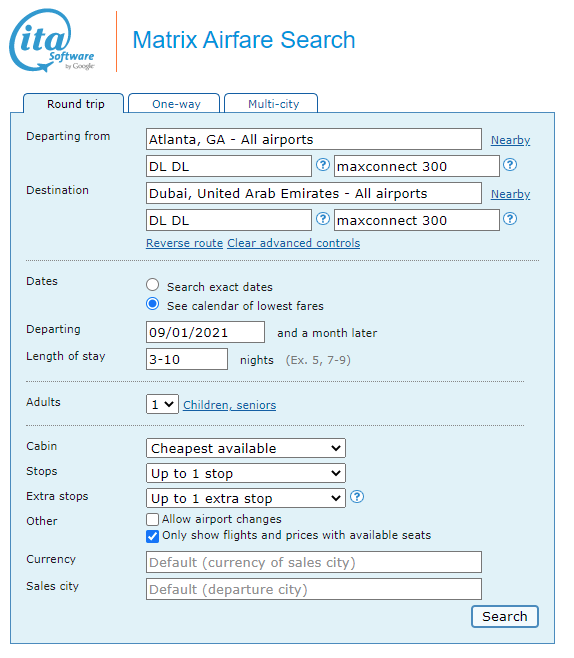This screenshot has height=658, width=574.
Task: Click the Reverse route link
Action: (185, 243)
